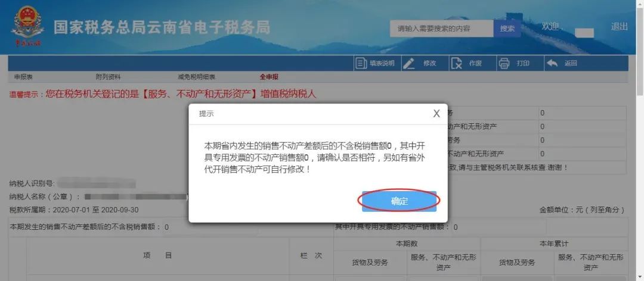Viewport: 644px width, 281px height.
Task: Click the 填表说明 document icon
Action: 361,63
